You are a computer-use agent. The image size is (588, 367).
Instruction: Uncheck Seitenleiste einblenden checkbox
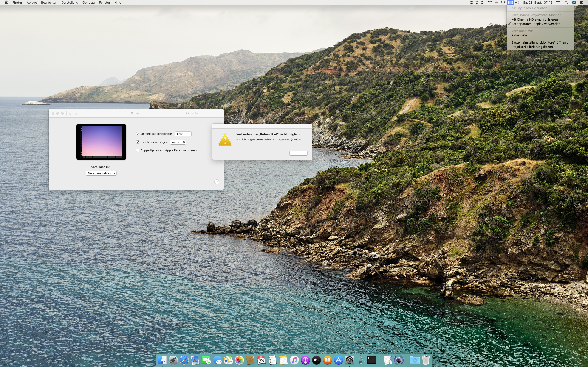[x=138, y=134]
